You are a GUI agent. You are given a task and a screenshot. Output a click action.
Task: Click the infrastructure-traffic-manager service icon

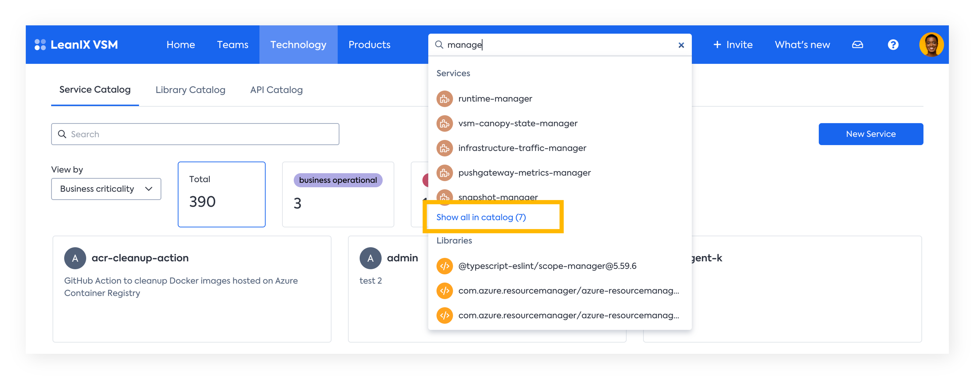[x=444, y=148]
